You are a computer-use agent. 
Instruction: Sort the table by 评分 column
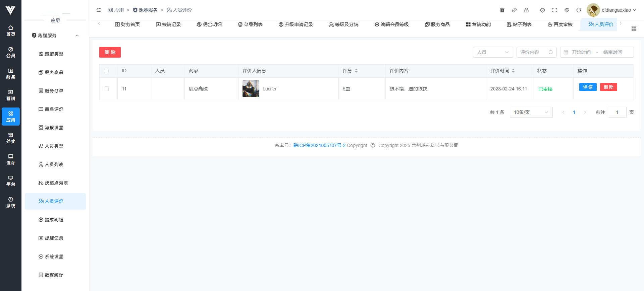click(x=356, y=71)
